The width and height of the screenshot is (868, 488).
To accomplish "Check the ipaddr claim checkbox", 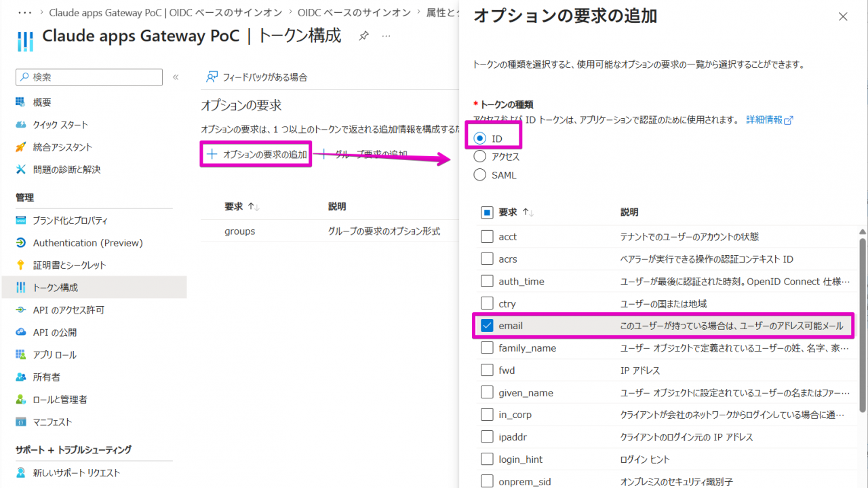I will [x=487, y=437].
